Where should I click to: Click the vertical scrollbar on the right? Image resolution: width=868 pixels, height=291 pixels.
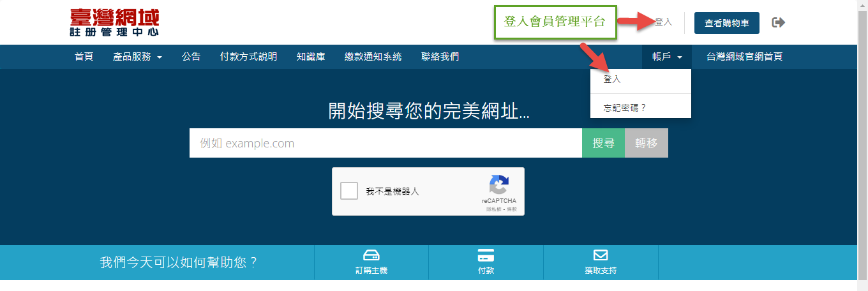click(862, 128)
